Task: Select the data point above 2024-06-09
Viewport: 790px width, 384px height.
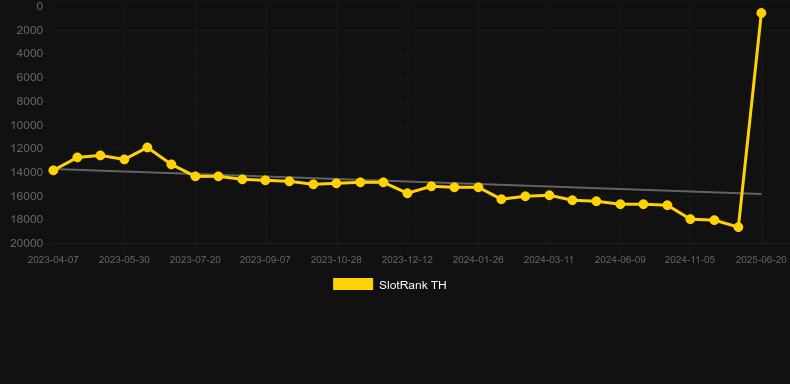Action: (x=620, y=204)
